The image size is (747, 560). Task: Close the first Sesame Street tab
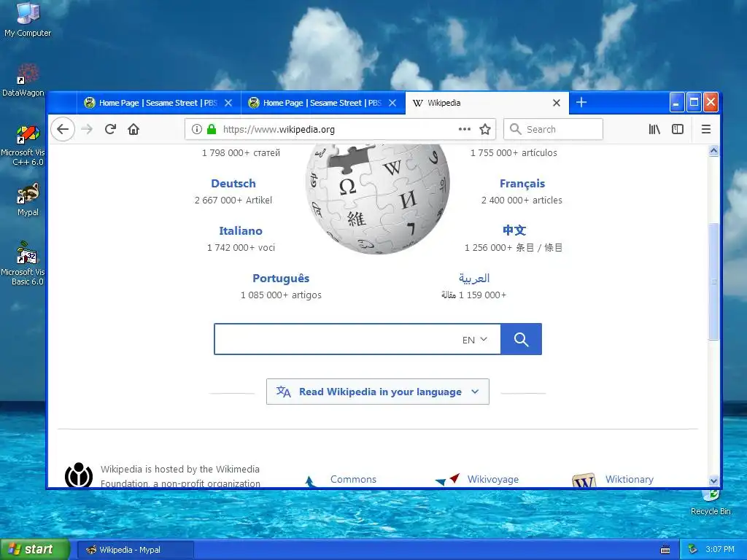[x=228, y=103]
